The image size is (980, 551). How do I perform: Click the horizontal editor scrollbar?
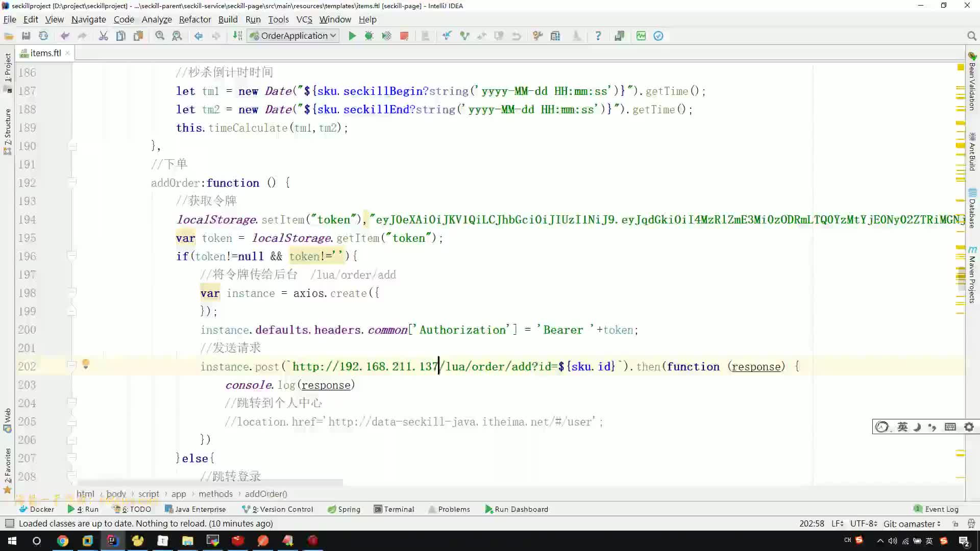click(210, 482)
